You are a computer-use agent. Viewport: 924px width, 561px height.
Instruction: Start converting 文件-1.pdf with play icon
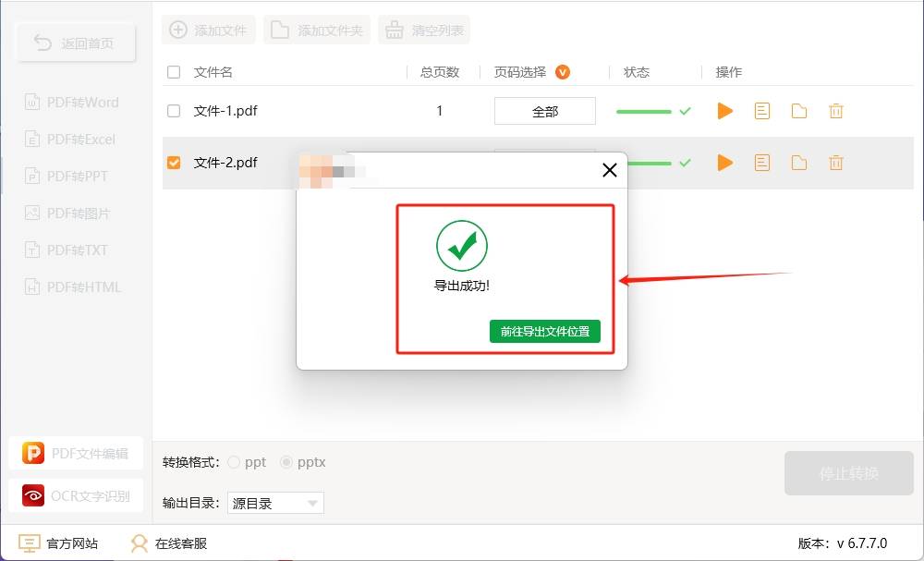tap(724, 110)
